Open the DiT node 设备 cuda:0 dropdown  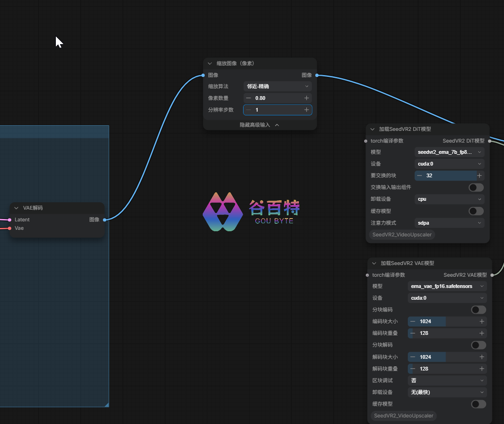450,164
